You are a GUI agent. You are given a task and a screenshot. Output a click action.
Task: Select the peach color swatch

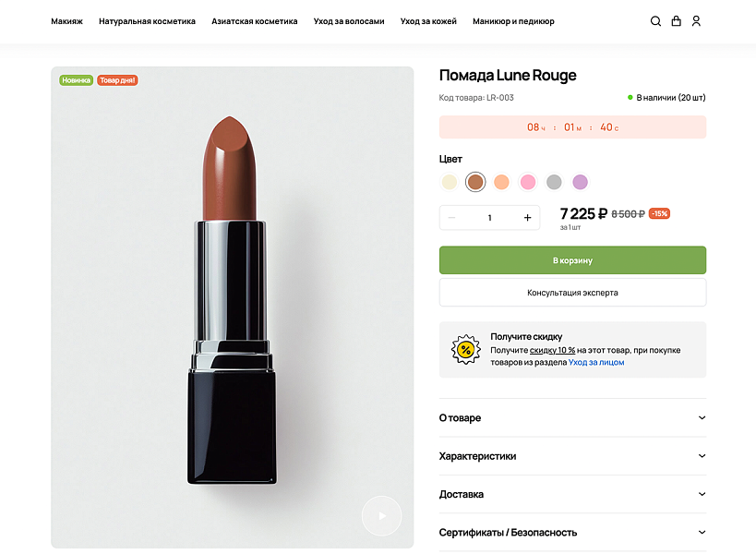[500, 182]
